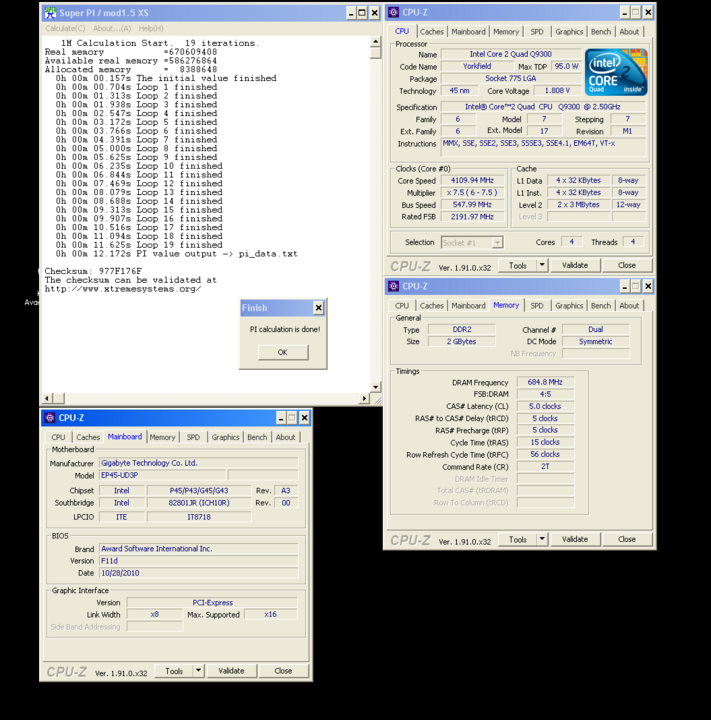Click up arrow of Super PI vertical scrollbar
711x720 pixels.
click(375, 42)
